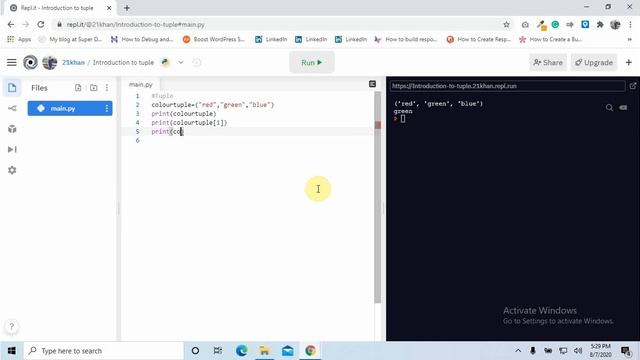Image resolution: width=640 pixels, height=360 pixels.
Task: Open the help question mark button
Action: 11,327
